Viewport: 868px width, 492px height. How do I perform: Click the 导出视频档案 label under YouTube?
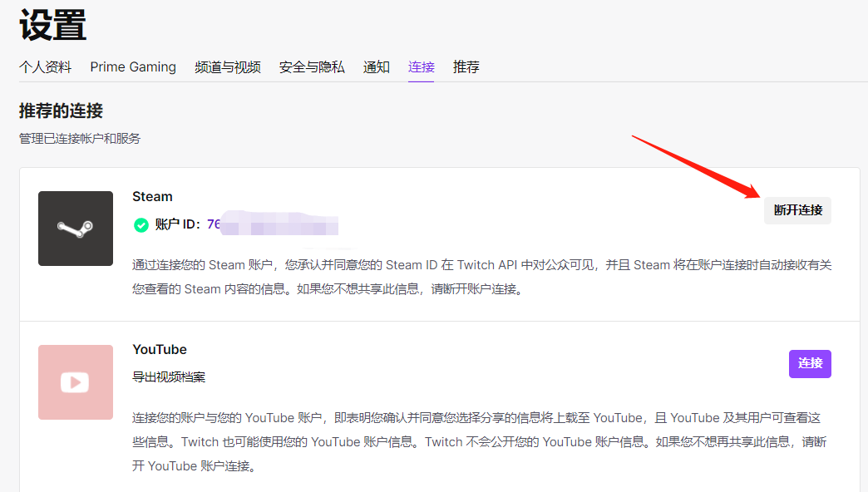pos(169,377)
